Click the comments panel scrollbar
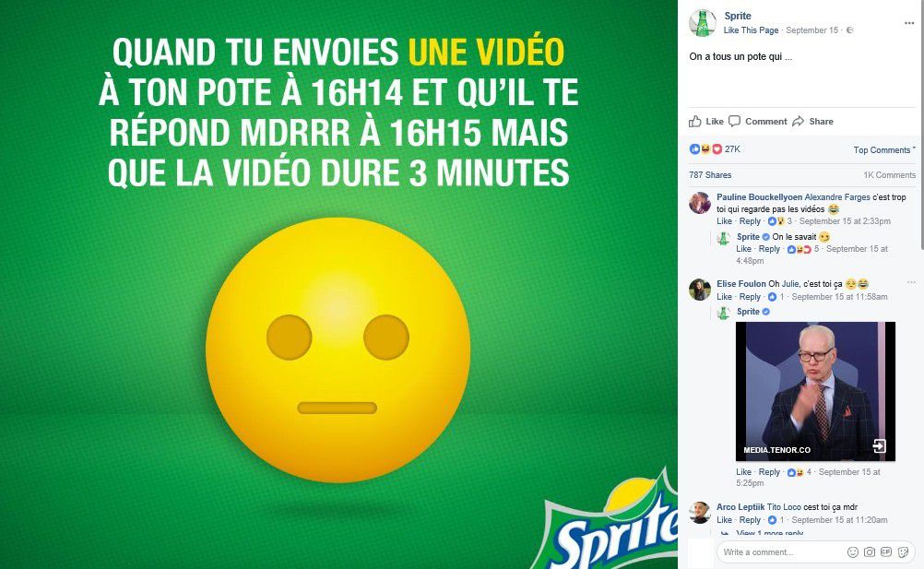The height and width of the screenshot is (569, 924). pos(921,124)
